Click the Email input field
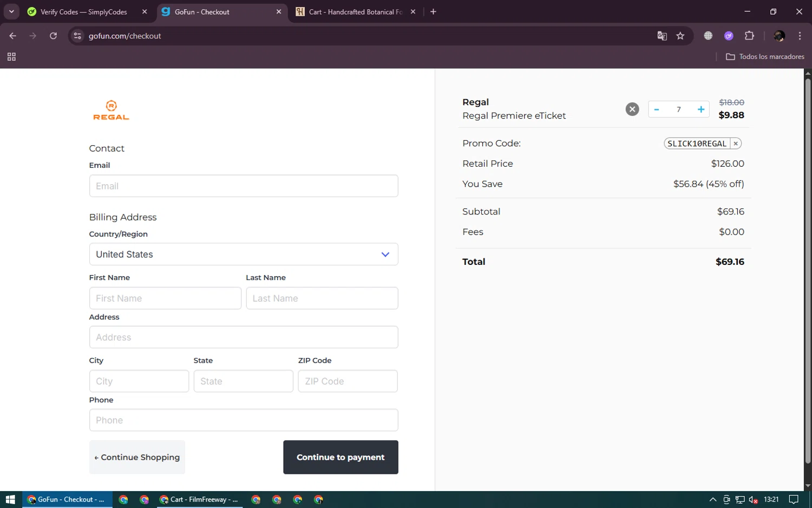 click(244, 186)
